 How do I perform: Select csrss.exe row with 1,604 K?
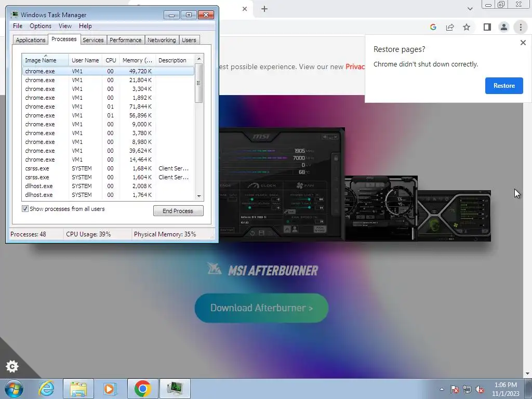[108, 177]
